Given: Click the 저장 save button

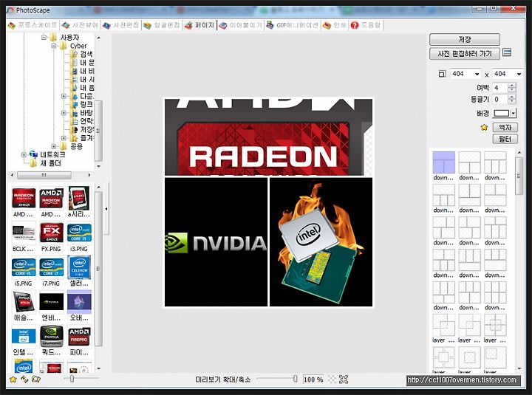Looking at the screenshot, I should (x=465, y=39).
